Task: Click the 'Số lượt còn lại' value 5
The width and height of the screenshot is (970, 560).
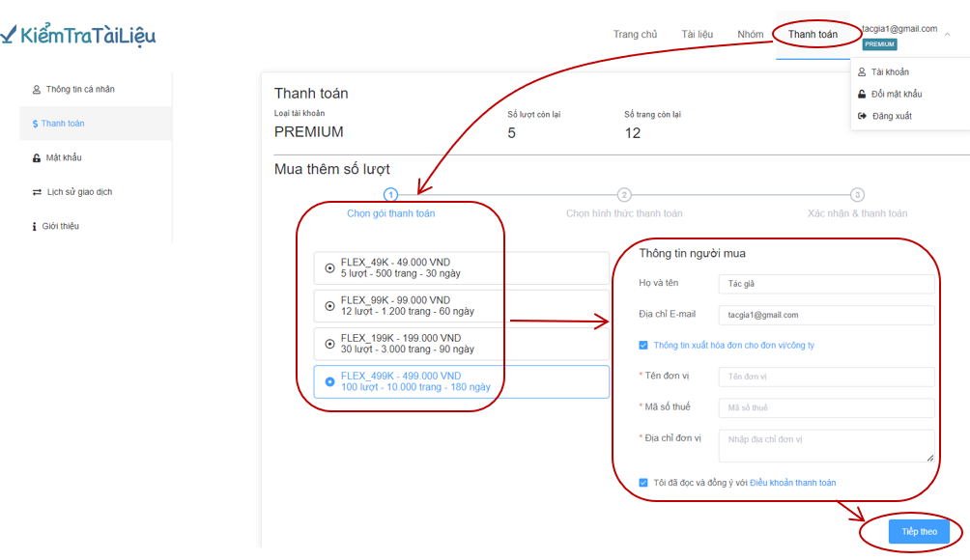Action: pyautogui.click(x=512, y=133)
